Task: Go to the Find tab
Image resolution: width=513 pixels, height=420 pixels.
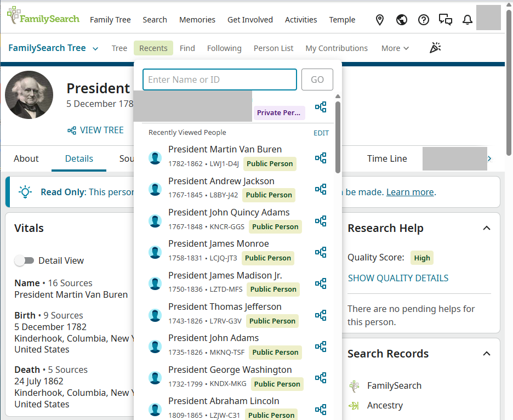Action: click(187, 48)
